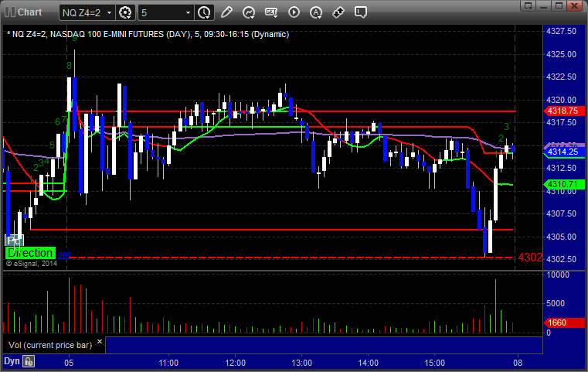This screenshot has width=588, height=372.
Task: Click the 5000 volume axis label
Action: click(x=556, y=303)
